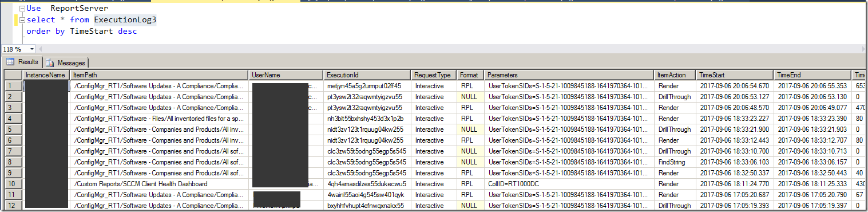Open the 118 % zoom dropdown
Viewport: 868px width, 212px height.
pos(32,49)
